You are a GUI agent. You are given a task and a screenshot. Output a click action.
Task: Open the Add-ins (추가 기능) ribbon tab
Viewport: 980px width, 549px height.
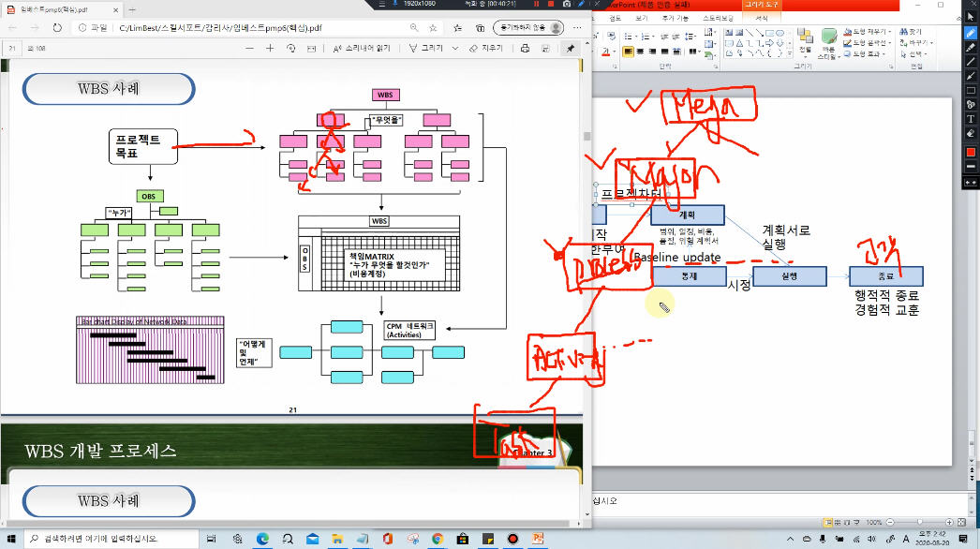675,18
